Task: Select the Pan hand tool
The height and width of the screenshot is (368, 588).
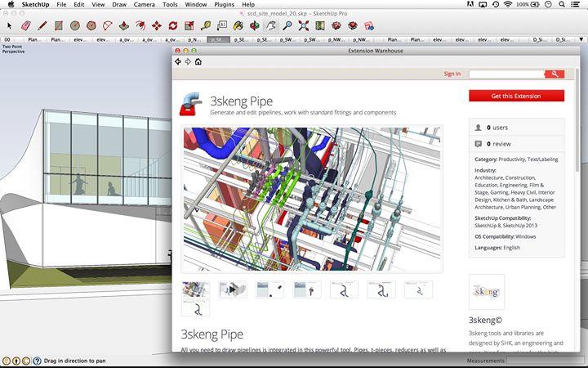Action: click(271, 26)
